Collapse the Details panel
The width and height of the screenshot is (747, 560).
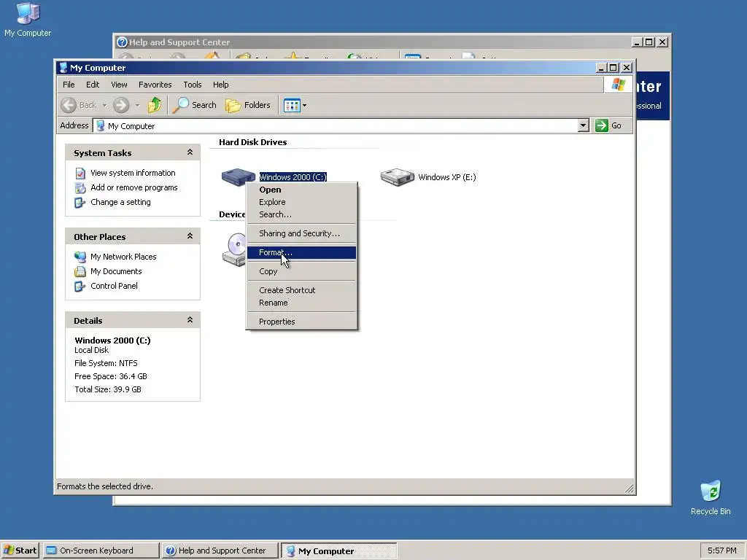pyautogui.click(x=190, y=320)
